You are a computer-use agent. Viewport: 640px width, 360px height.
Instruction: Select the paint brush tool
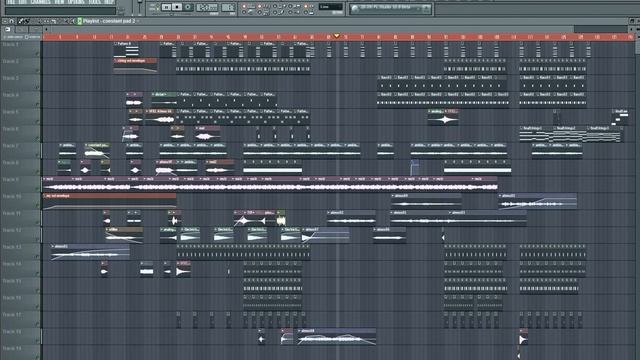click(27, 21)
